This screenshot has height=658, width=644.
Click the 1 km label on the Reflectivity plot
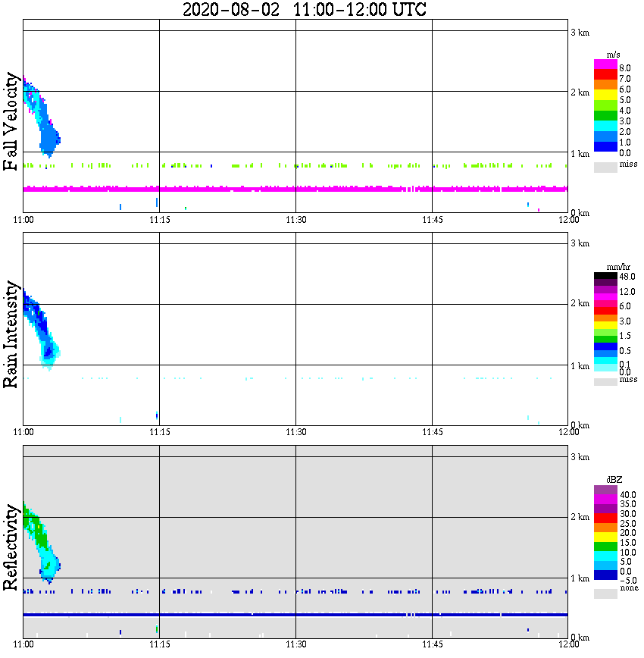pos(580,578)
